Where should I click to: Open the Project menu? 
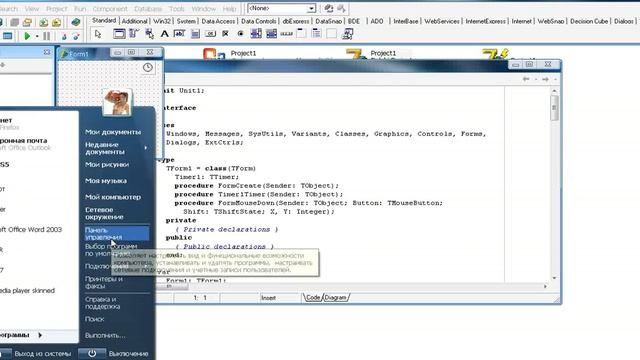tap(57, 9)
